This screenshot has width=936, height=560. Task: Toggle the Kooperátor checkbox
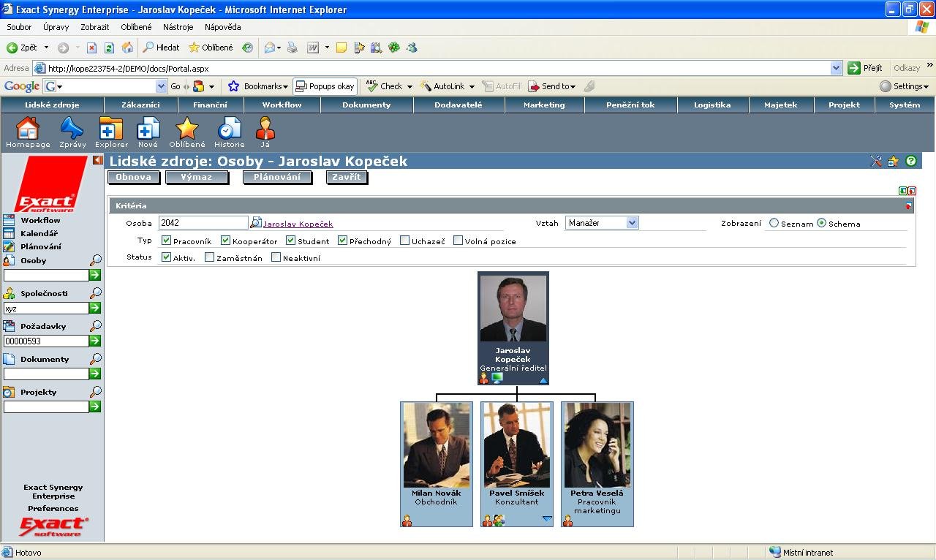pyautogui.click(x=225, y=241)
